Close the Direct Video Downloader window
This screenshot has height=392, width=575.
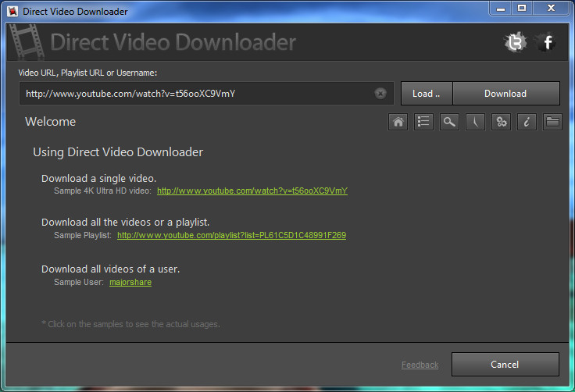pos(551,9)
